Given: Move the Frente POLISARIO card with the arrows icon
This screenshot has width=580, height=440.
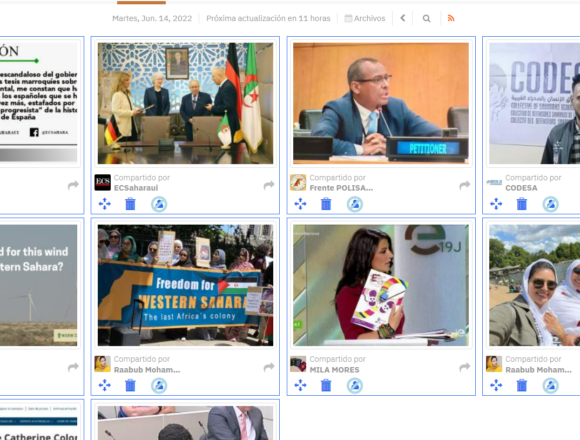Looking at the screenshot, I should click(x=300, y=204).
